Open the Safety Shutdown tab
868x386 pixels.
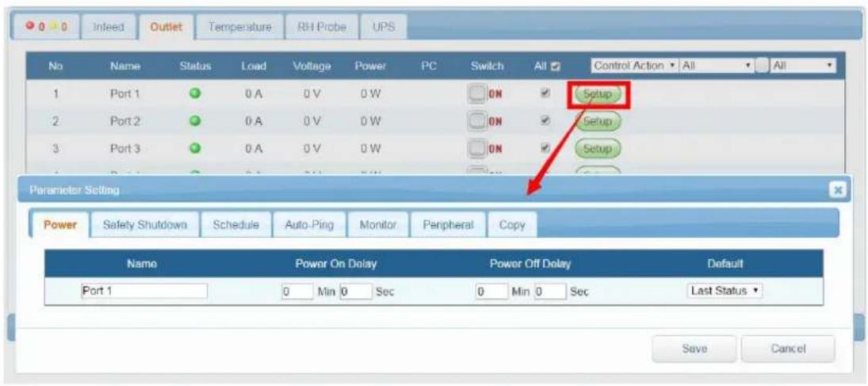[x=144, y=225]
